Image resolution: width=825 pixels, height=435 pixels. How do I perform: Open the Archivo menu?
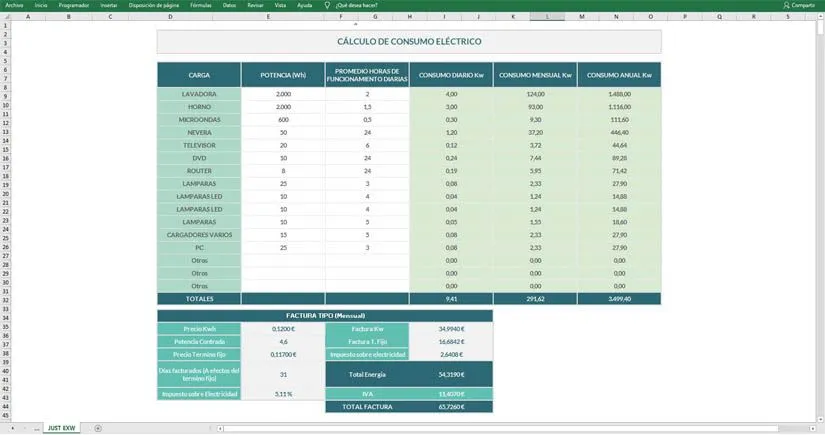pyautogui.click(x=14, y=5)
